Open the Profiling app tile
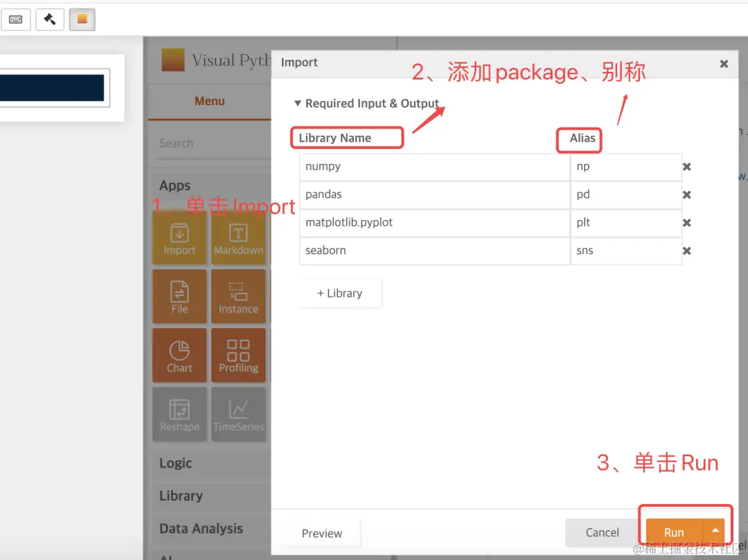This screenshot has height=560, width=748. 238,355
